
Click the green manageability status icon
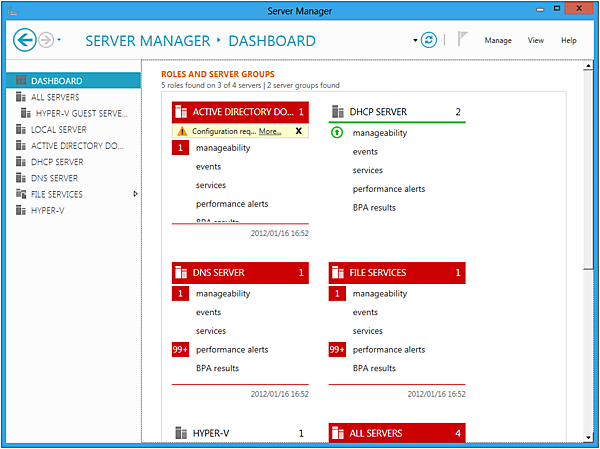[337, 133]
